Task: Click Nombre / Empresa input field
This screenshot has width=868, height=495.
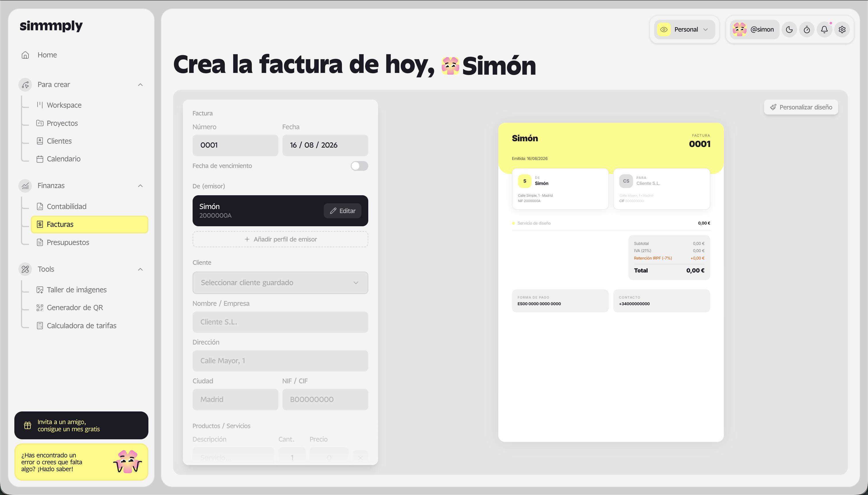Action: pos(280,322)
